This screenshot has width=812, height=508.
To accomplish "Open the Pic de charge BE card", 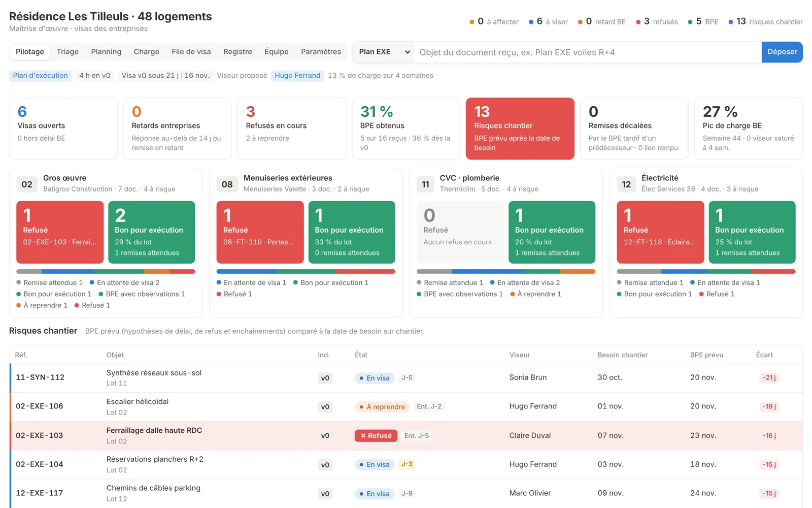I will pos(748,129).
